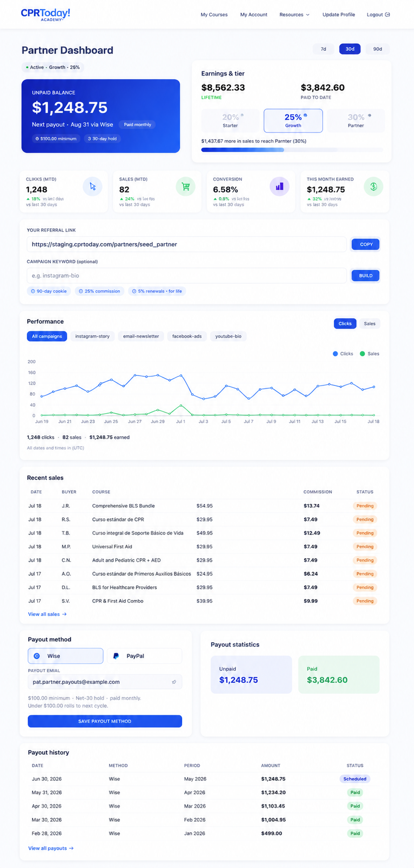Screen dimensions: 414x868
Task: Set date range to 90d
Action: [378, 49]
